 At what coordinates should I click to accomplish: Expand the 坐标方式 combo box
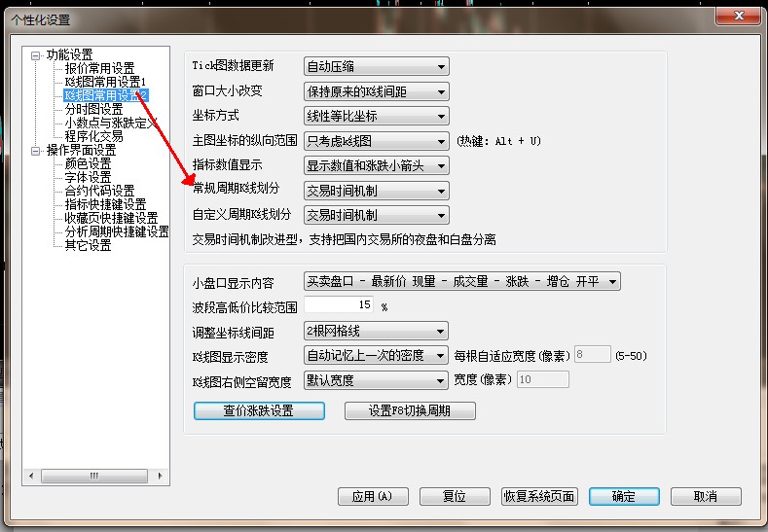(376, 116)
